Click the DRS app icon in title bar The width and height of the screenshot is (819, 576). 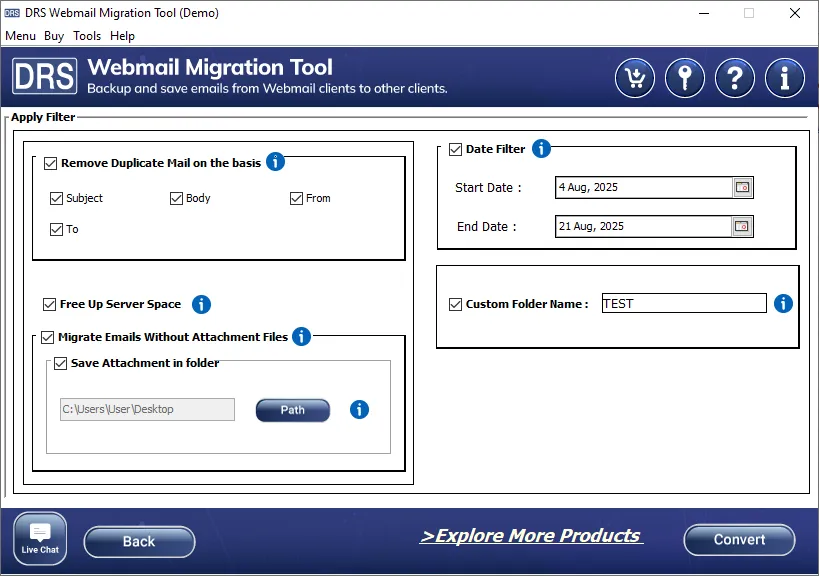point(12,13)
